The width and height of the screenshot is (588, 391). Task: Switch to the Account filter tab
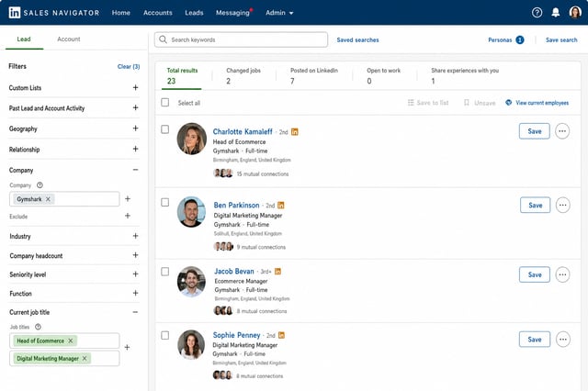pyautogui.click(x=69, y=39)
